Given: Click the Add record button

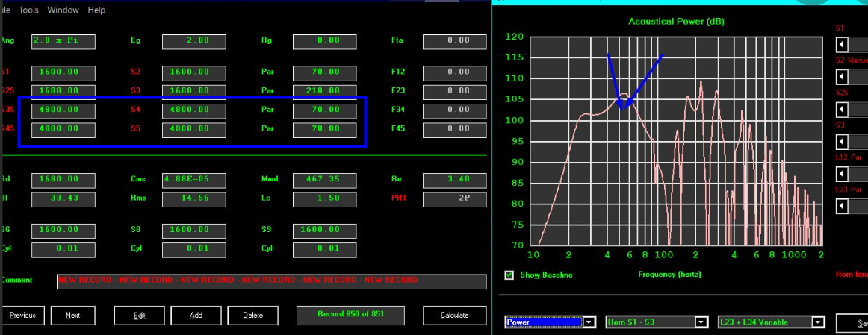Looking at the screenshot, I should click(196, 316).
